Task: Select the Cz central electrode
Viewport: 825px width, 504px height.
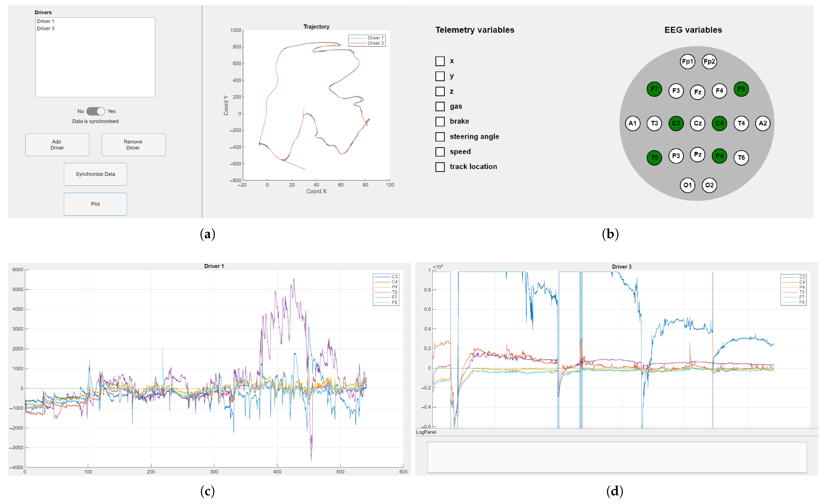Action: coord(697,123)
